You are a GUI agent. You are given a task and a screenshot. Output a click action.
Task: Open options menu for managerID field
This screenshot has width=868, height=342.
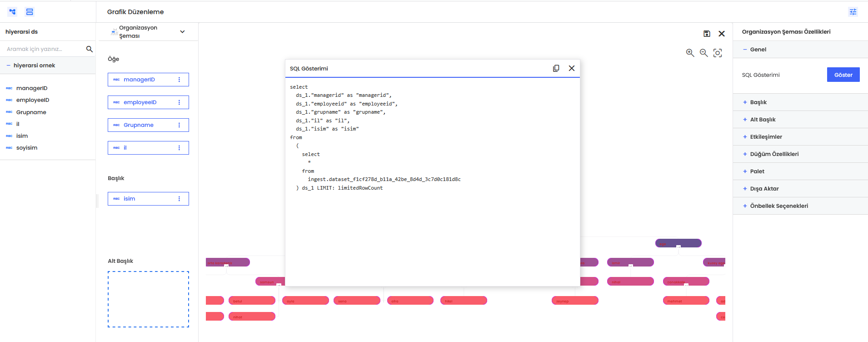pyautogui.click(x=179, y=80)
